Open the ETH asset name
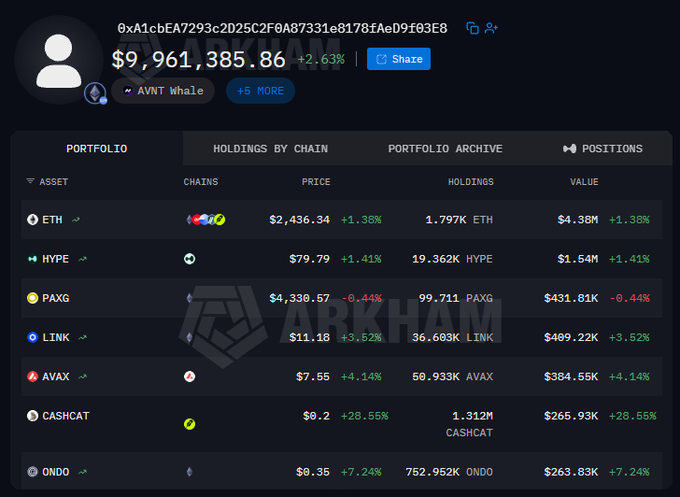 pyautogui.click(x=52, y=220)
